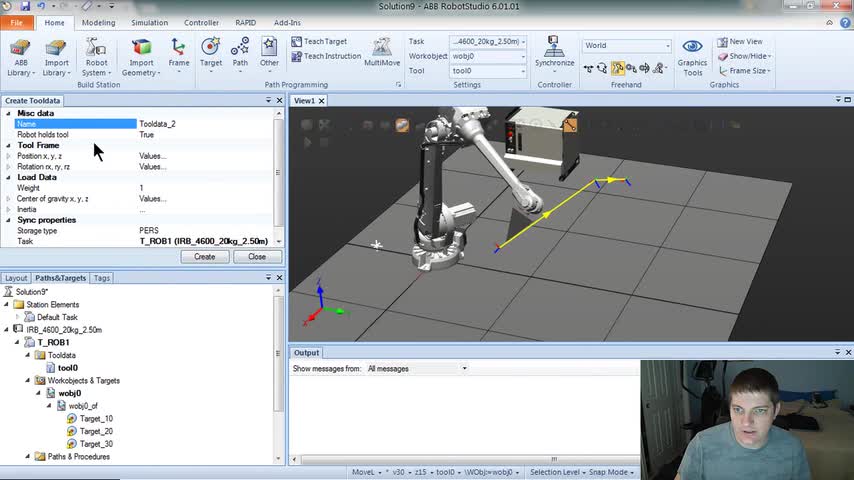Close the View1 tab

pos(321,101)
